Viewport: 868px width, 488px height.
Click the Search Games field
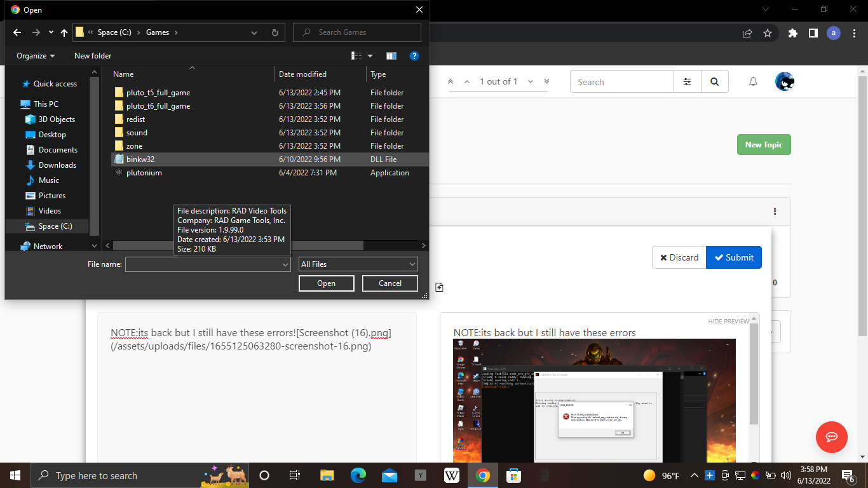357,32
